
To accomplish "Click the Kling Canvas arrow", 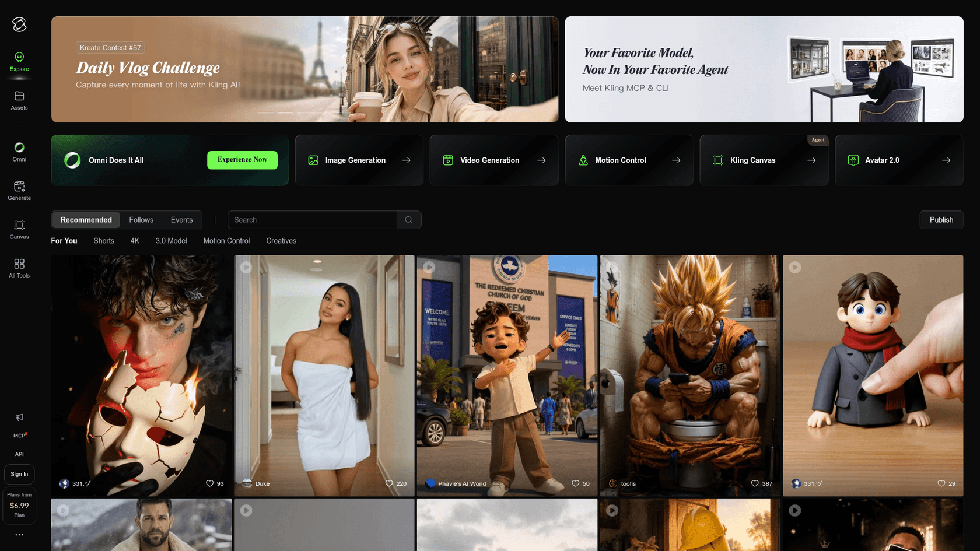I will pos(811,160).
